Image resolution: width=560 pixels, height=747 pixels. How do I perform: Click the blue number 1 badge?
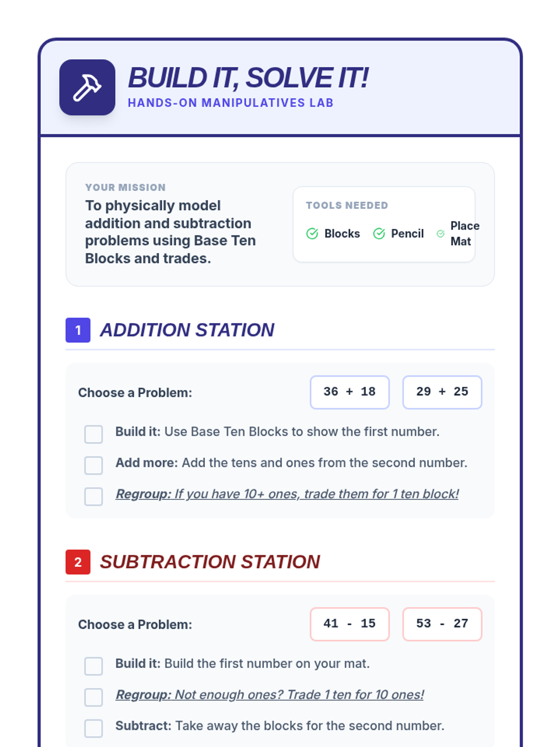pos(78,330)
